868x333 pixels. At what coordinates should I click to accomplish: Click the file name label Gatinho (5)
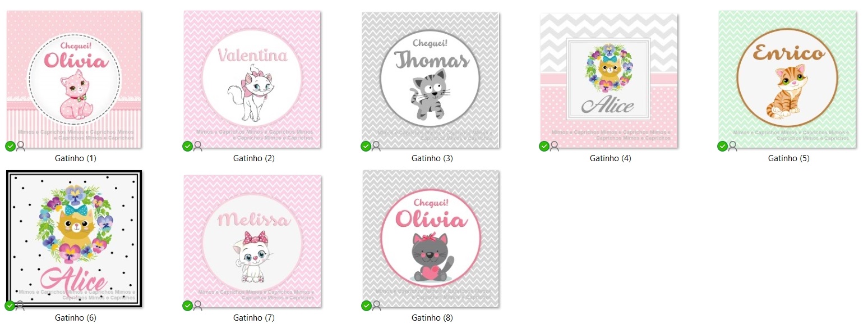tap(789, 158)
